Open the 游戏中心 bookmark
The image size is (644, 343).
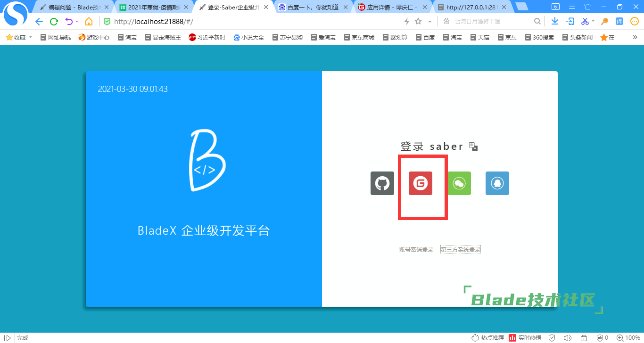94,37
